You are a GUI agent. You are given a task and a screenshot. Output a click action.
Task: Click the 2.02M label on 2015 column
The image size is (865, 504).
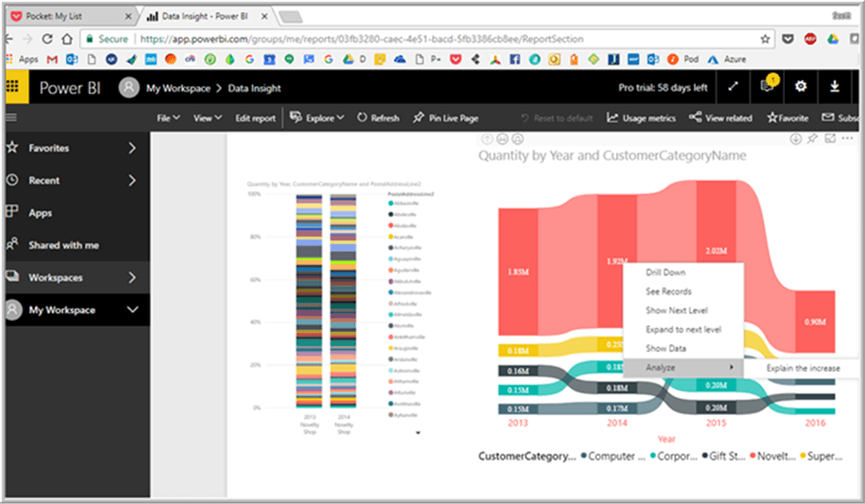tap(716, 251)
